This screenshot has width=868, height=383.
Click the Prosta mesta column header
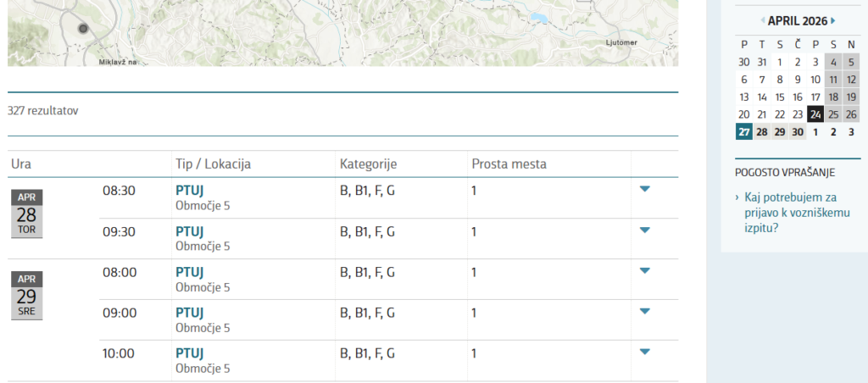click(x=509, y=164)
